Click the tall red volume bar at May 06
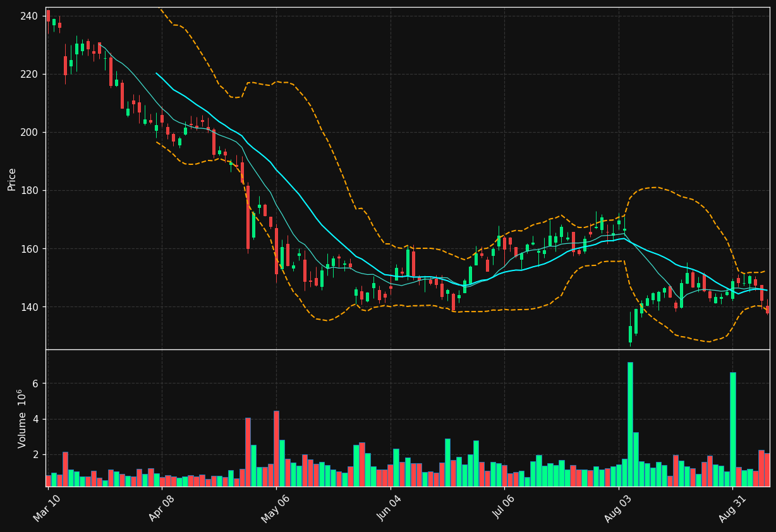The width and height of the screenshot is (776, 532). [276, 449]
